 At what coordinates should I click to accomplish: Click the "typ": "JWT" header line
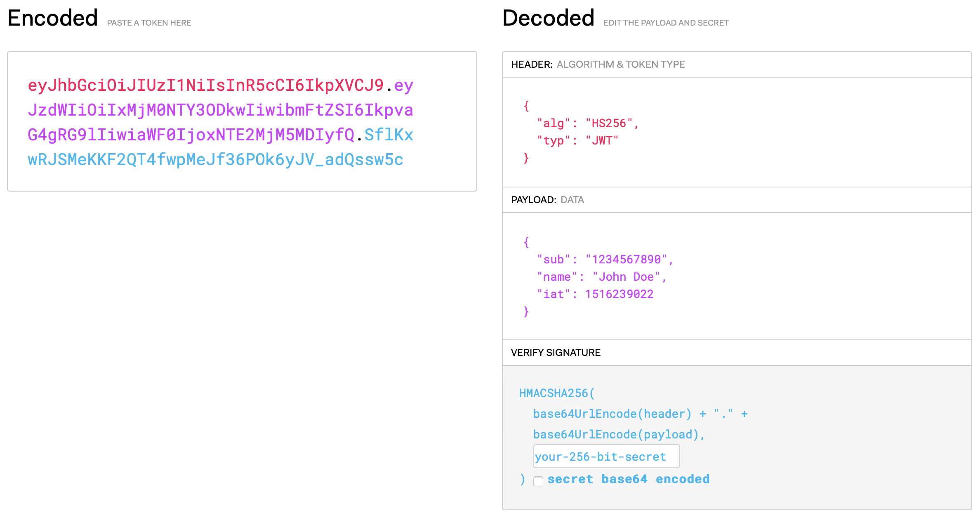pyautogui.click(x=577, y=140)
